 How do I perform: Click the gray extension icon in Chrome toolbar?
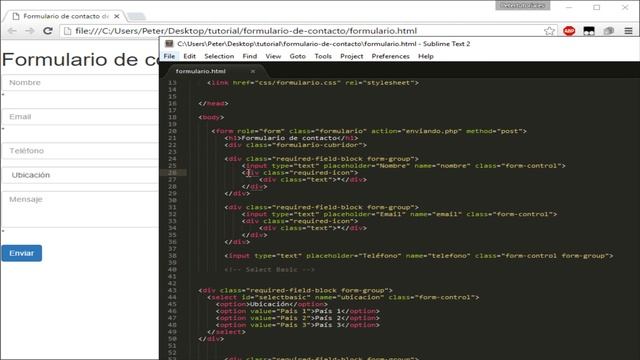[609, 31]
